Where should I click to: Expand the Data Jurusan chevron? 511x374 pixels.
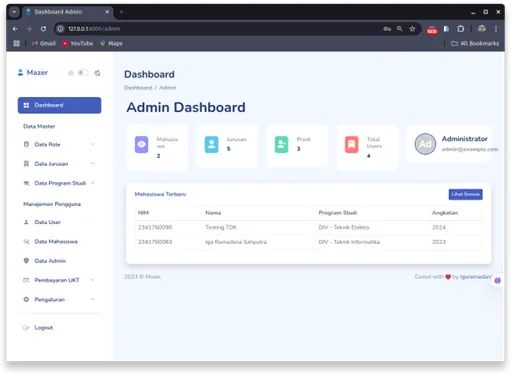tap(93, 163)
